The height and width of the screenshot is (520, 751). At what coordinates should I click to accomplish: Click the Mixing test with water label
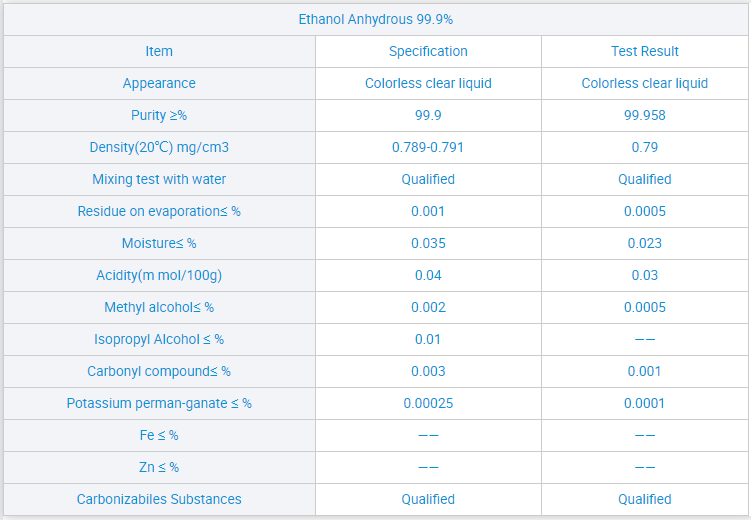159,179
